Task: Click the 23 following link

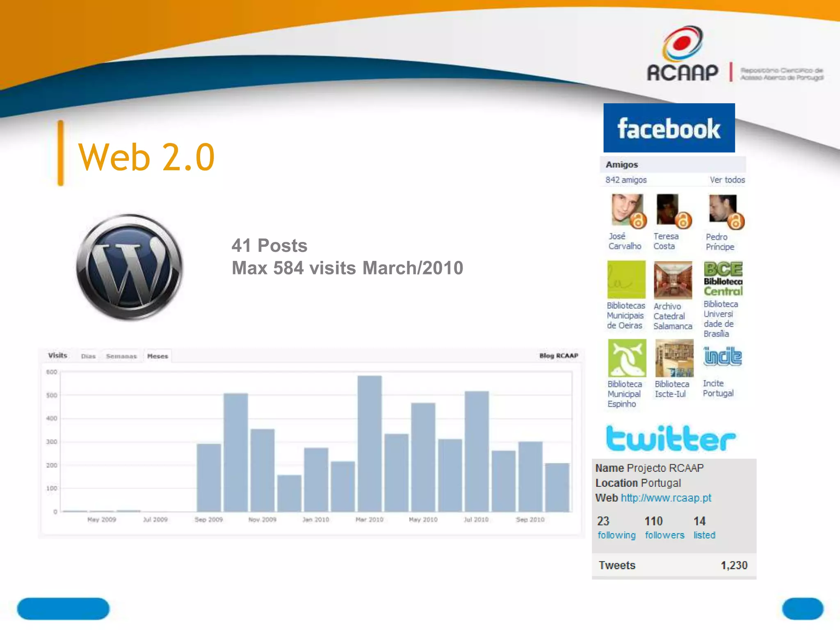Action: pyautogui.click(x=616, y=527)
